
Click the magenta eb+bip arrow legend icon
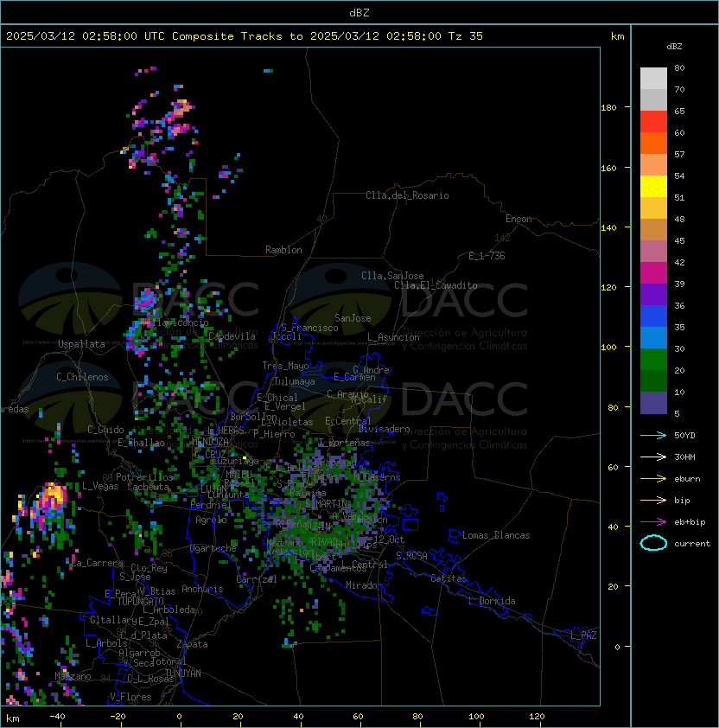coord(653,522)
